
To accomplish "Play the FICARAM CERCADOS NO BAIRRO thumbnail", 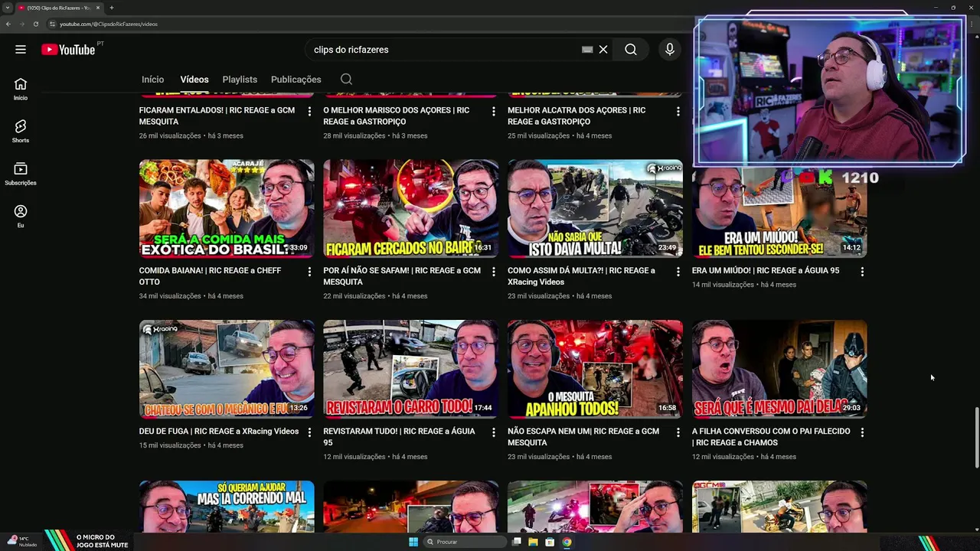I will (x=411, y=208).
